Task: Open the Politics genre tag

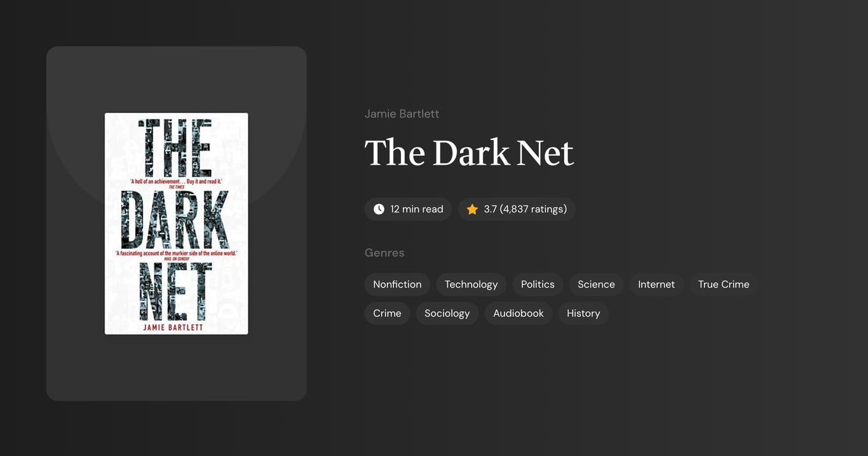Action: coord(538,284)
